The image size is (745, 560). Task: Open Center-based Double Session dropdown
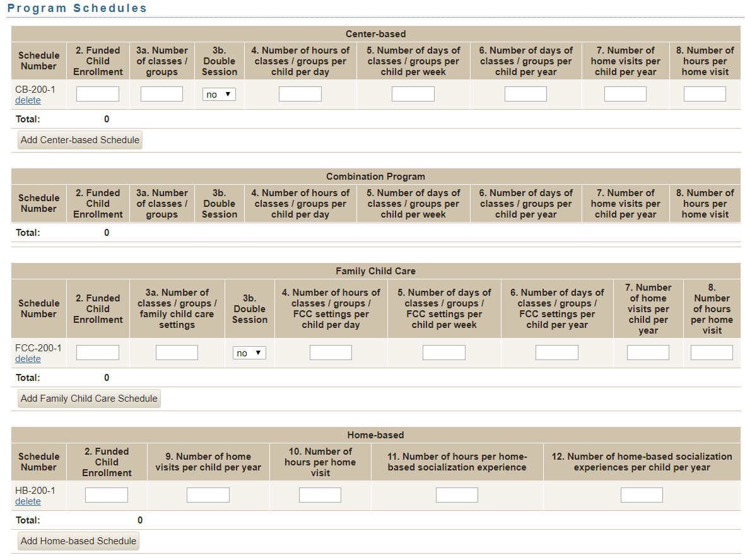(x=219, y=95)
